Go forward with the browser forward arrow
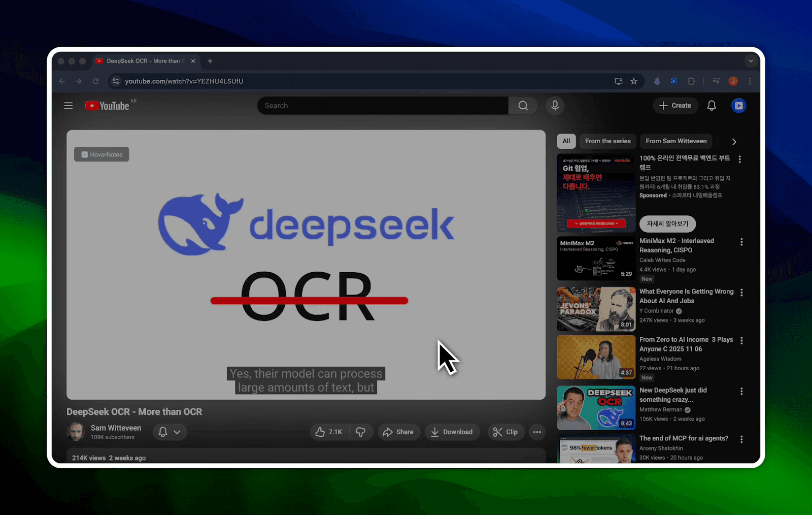Viewport: 812px width, 515px height. pos(79,81)
